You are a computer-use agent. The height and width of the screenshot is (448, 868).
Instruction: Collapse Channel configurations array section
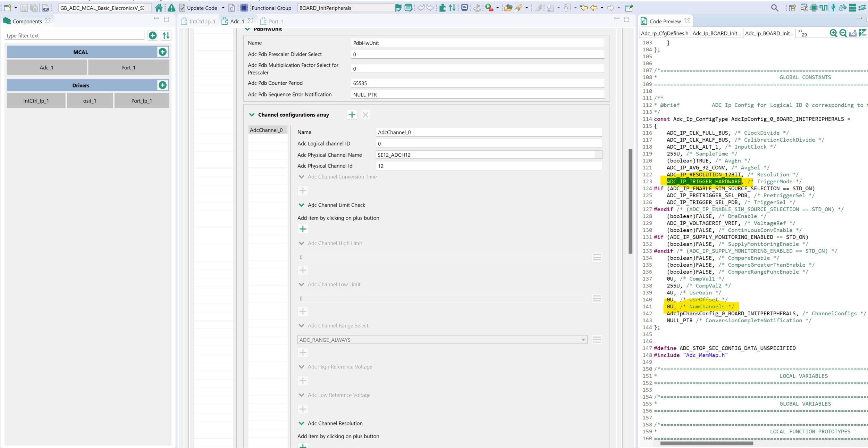pos(252,115)
